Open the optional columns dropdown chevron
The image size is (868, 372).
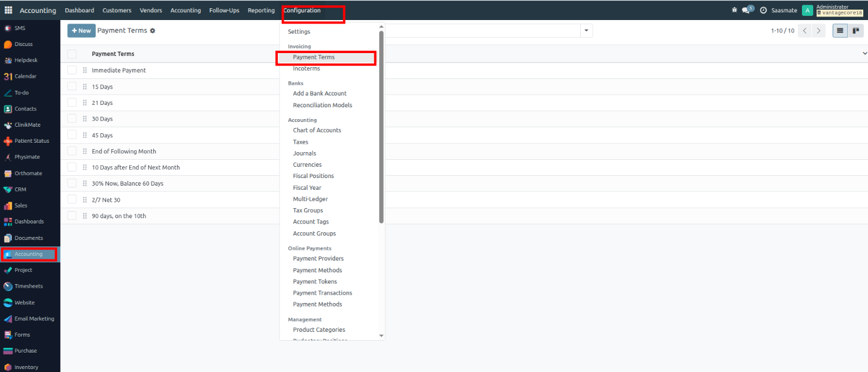pyautogui.click(x=864, y=54)
